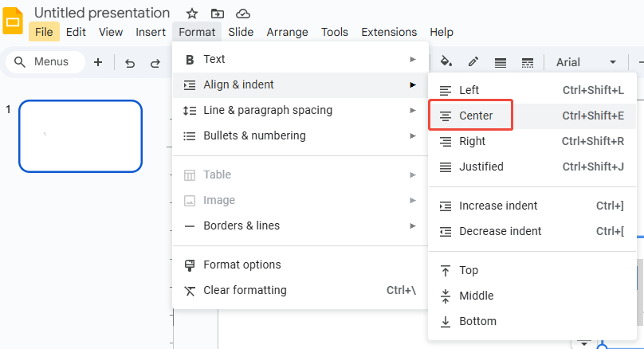Viewport: 644px width, 349px height.
Task: Star the Untitled presentation
Action: (191, 14)
